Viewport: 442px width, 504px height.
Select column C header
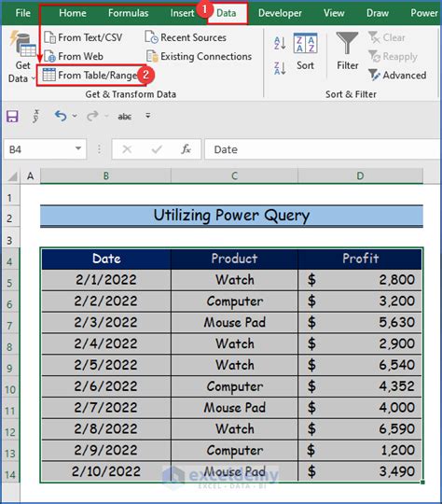point(234,176)
